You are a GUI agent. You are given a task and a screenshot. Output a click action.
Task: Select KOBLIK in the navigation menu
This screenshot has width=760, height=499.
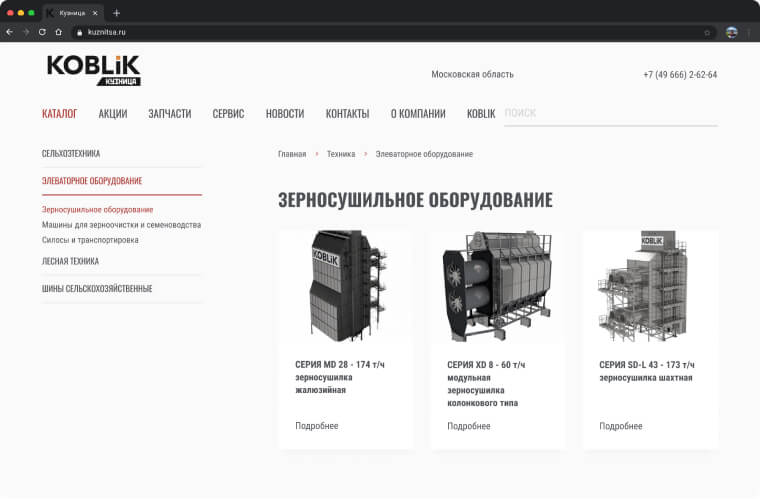tap(481, 114)
